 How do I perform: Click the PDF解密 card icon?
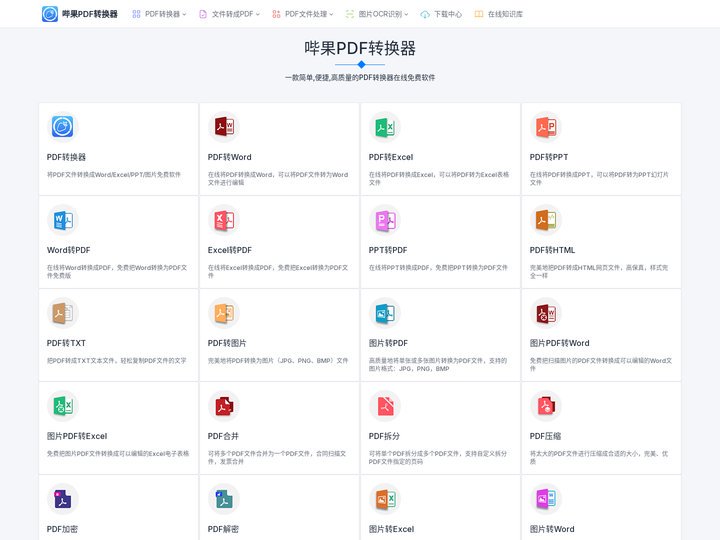click(224, 499)
